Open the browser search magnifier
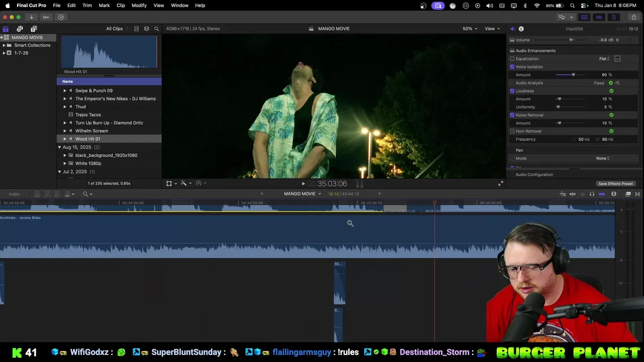644x362 pixels. [156, 29]
